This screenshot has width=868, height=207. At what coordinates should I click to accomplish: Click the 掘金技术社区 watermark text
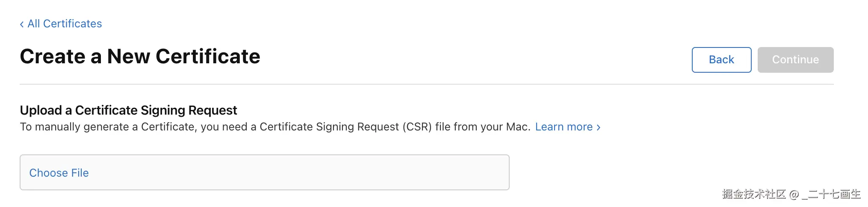coord(754,194)
